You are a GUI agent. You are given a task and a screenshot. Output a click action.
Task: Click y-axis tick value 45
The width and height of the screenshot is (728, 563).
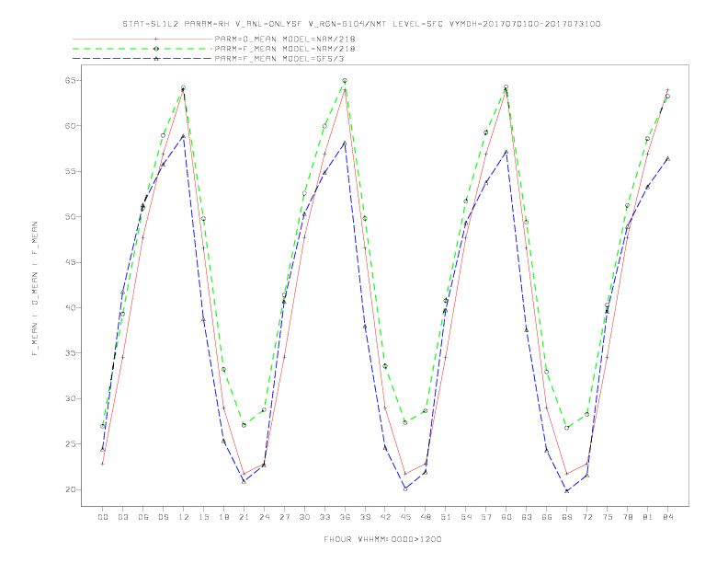70,262
